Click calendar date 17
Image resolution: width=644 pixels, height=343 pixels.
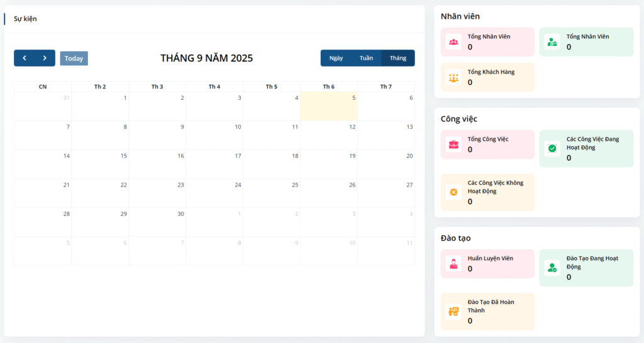point(214,164)
